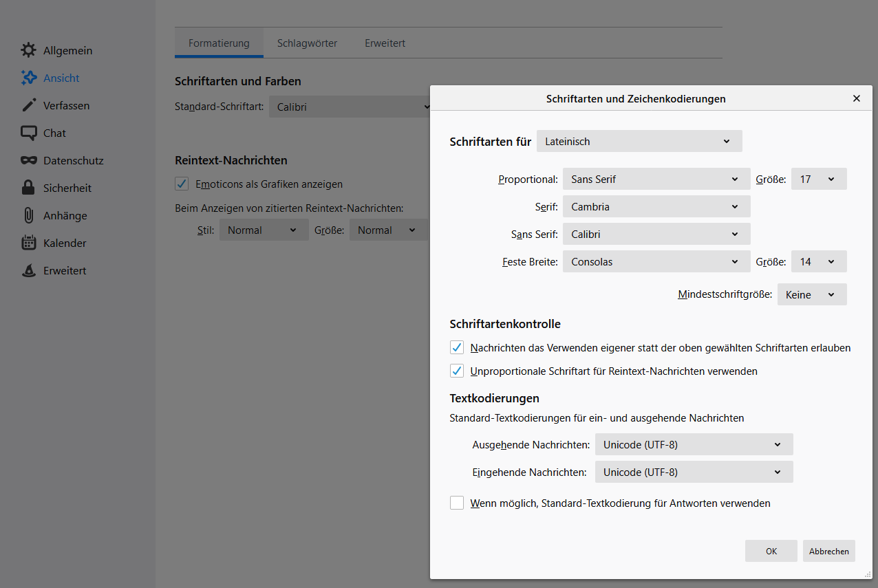The height and width of the screenshot is (588, 878).
Task: Click Schriftarten und Farben heading
Action: pyautogui.click(x=238, y=80)
